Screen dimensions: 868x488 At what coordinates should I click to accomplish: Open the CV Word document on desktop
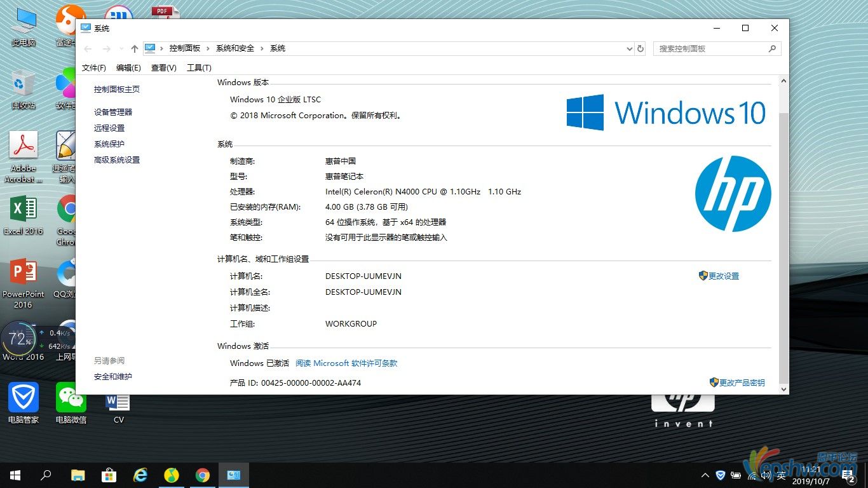[x=119, y=408]
